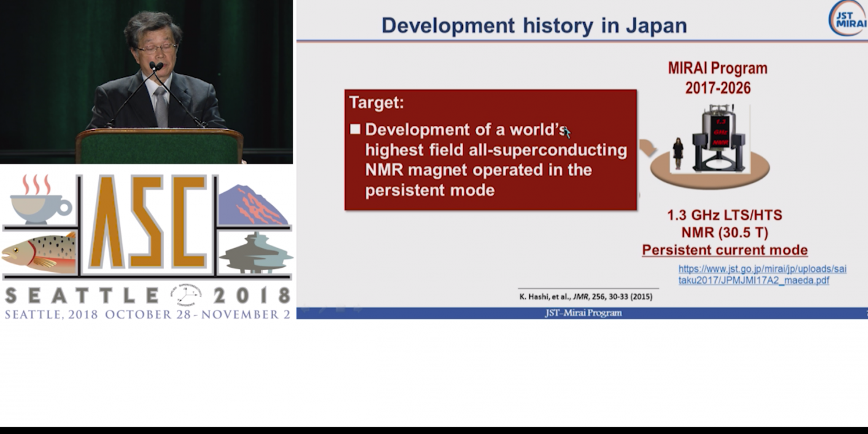Click the "MIRAI Program" label
The image size is (868, 434).
(x=718, y=68)
